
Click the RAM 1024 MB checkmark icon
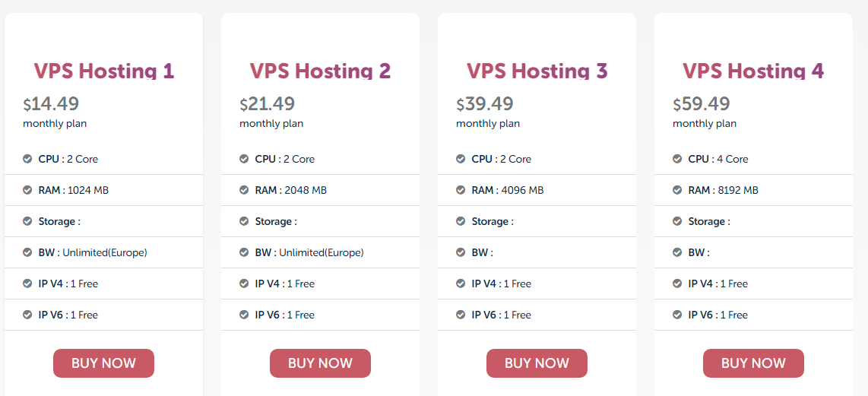tap(27, 190)
